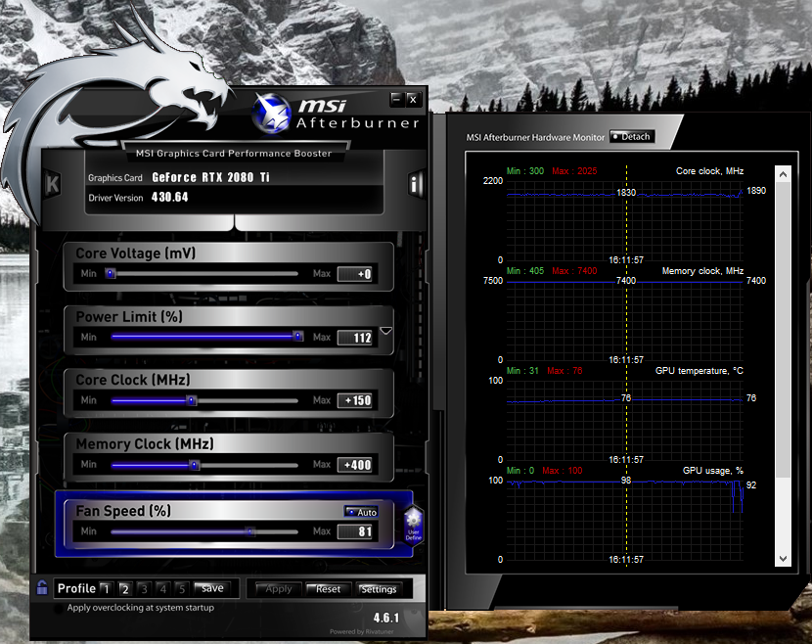Click Powered by Rivatuner text
The width and height of the screenshot is (812, 644).
tap(361, 631)
